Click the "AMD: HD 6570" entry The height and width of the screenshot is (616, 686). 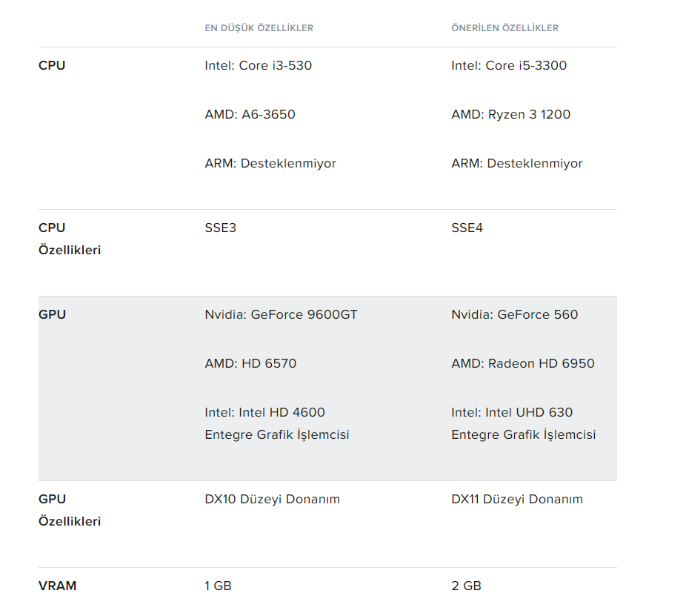(x=250, y=363)
